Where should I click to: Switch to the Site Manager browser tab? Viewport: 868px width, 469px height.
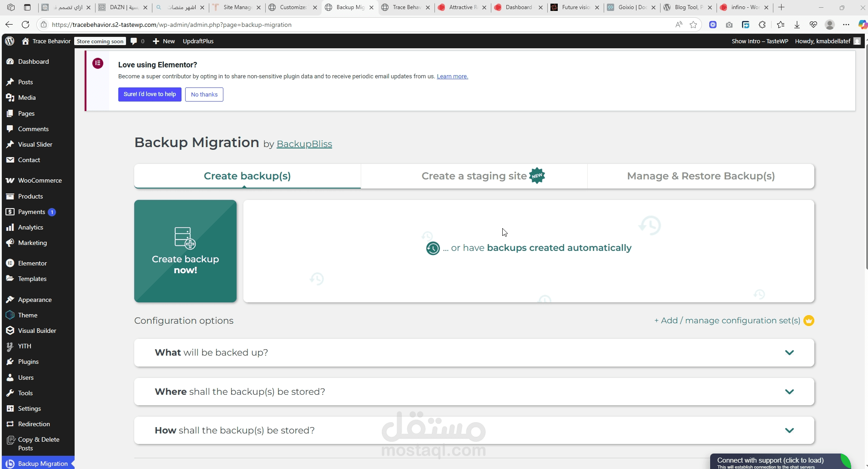(x=237, y=7)
